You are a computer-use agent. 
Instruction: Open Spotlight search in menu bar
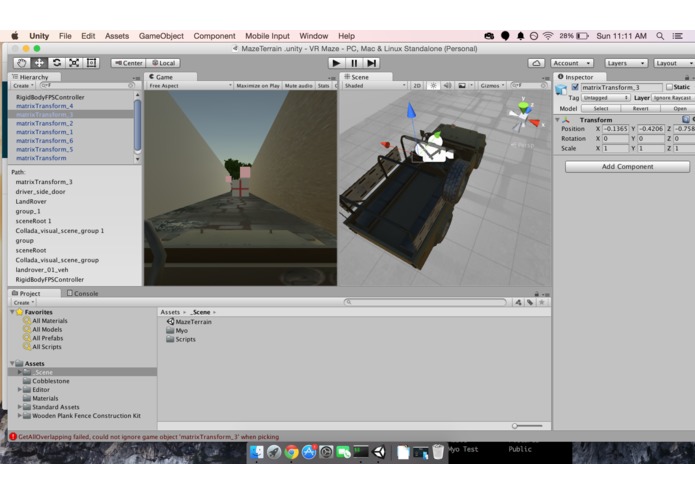[x=660, y=36]
